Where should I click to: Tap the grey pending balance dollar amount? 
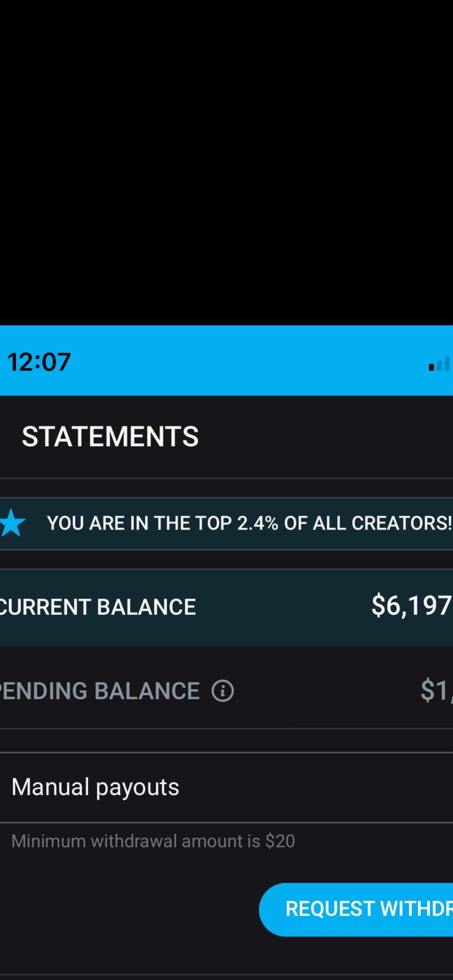[x=437, y=691]
